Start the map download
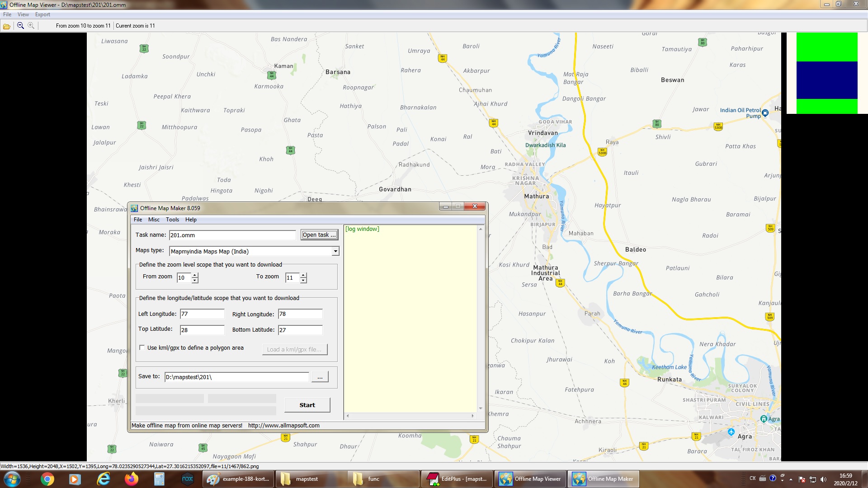 click(x=307, y=405)
